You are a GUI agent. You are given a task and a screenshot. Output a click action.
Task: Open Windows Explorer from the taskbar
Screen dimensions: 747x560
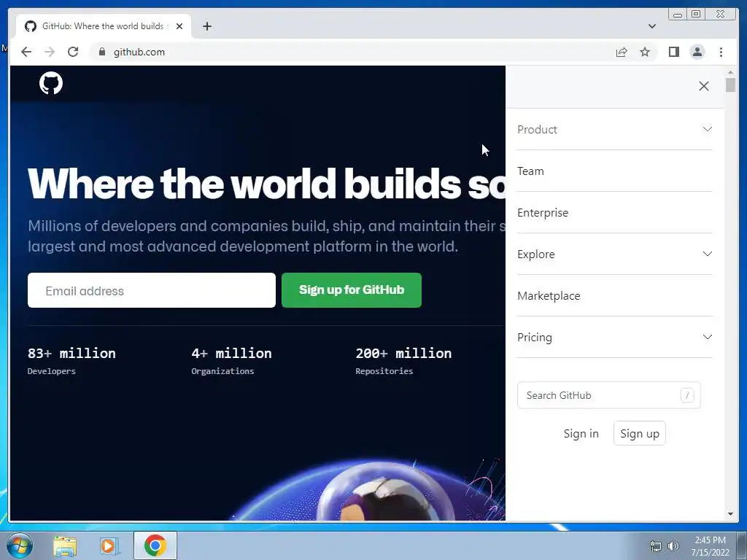point(65,545)
